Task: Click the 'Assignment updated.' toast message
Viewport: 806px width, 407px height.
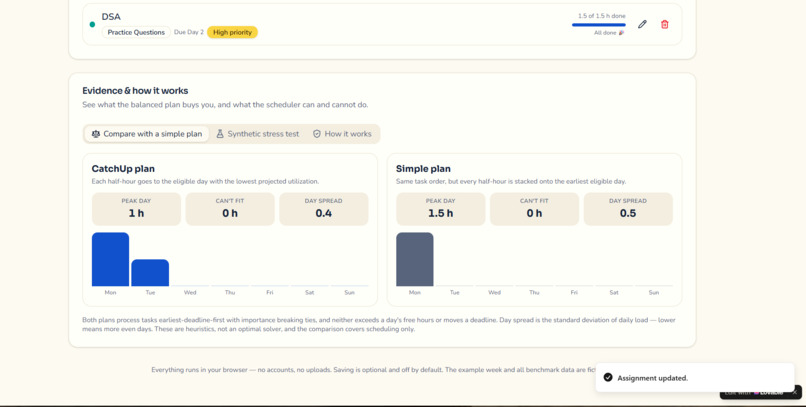Action: click(652, 378)
